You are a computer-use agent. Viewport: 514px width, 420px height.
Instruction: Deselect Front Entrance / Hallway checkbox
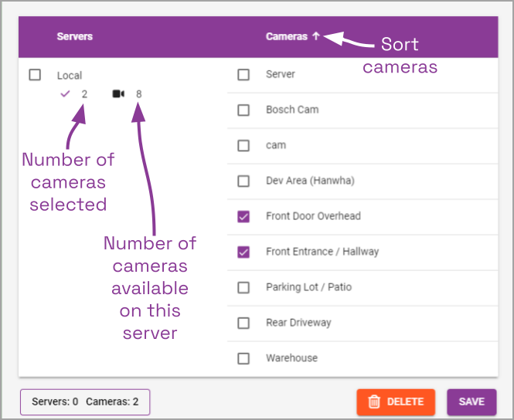pos(243,252)
